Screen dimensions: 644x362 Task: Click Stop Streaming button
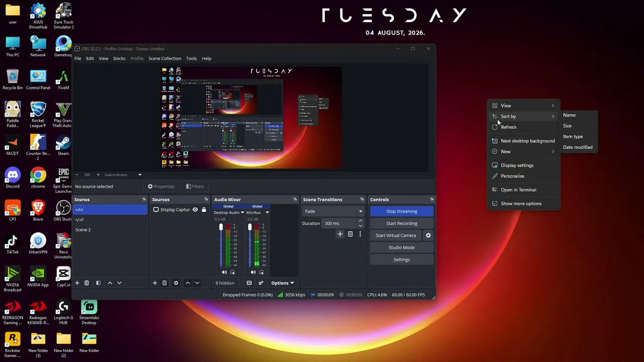coord(401,211)
